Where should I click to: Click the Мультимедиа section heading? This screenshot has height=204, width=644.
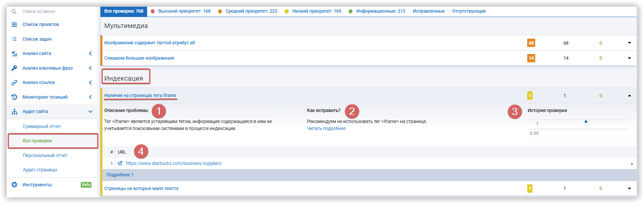pyautogui.click(x=126, y=26)
